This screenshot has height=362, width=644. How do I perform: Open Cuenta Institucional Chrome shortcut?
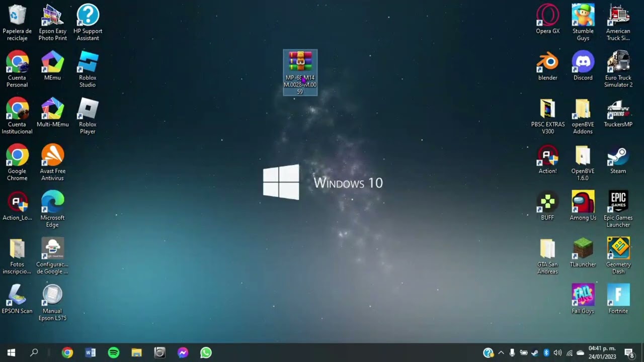(17, 116)
